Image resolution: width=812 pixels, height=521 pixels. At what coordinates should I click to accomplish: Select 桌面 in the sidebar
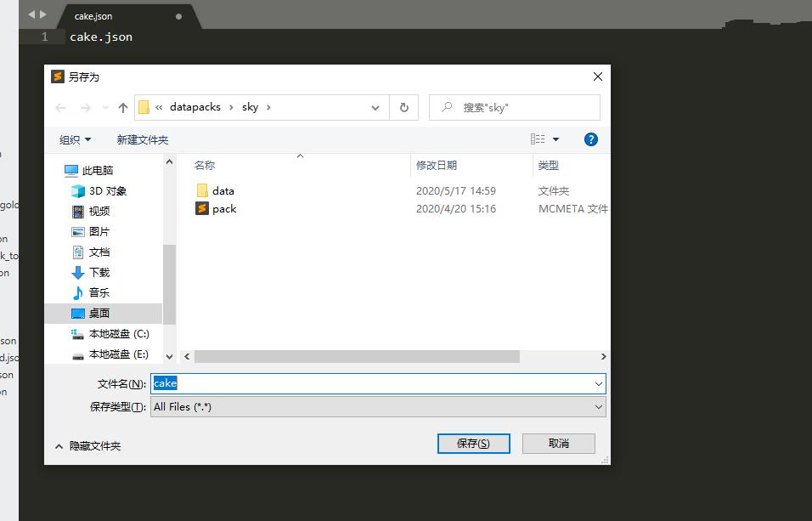99,313
